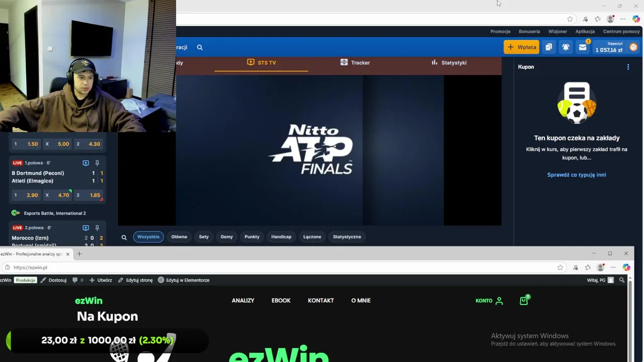Open the Wpłata deposit button
This screenshot has height=362, width=644.
point(521,47)
